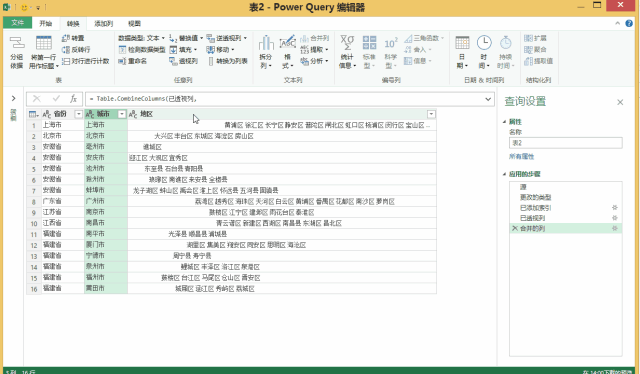The width and height of the screenshot is (640, 374).
Task: Open gear settings for 已透视列 step
Action: 615,218
